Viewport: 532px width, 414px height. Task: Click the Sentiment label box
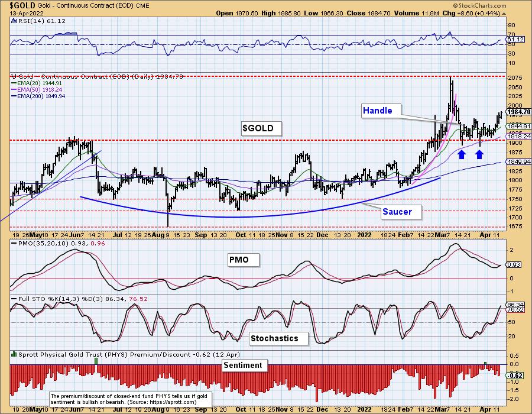click(245, 365)
